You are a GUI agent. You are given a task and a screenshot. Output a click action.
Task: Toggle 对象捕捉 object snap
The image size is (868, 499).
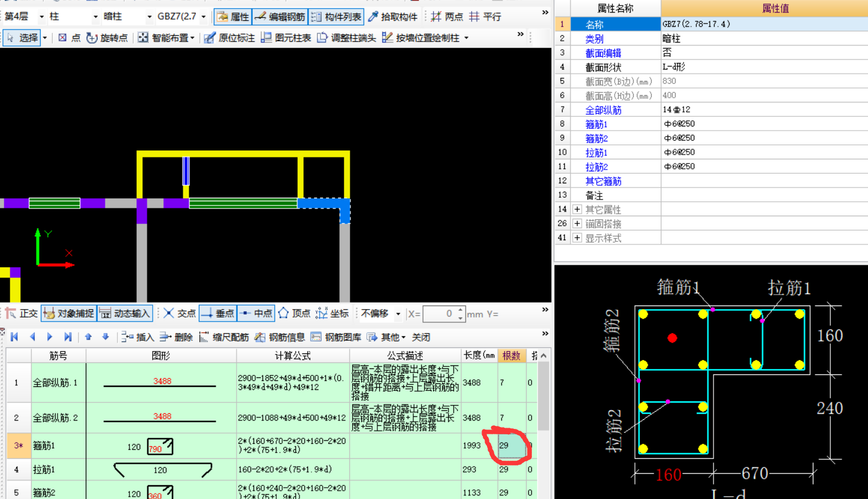[68, 313]
